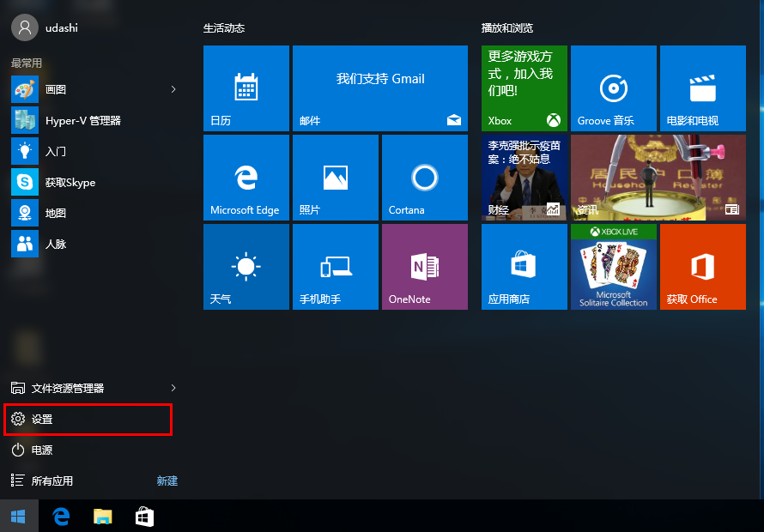Click the udashi username label
Screen dimensions: 764x532
(x=62, y=27)
